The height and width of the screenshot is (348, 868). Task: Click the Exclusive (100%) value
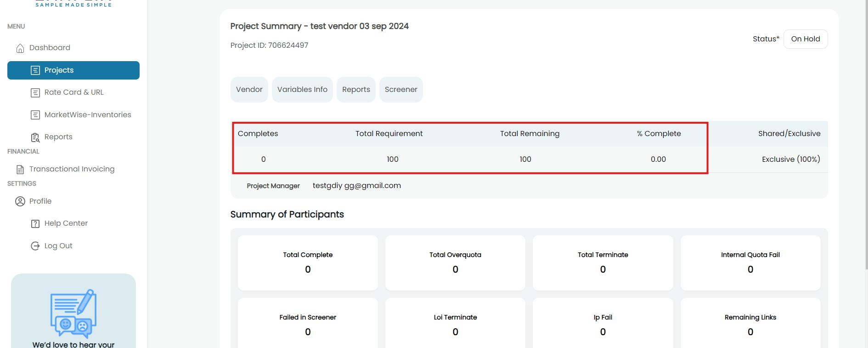coord(791,160)
